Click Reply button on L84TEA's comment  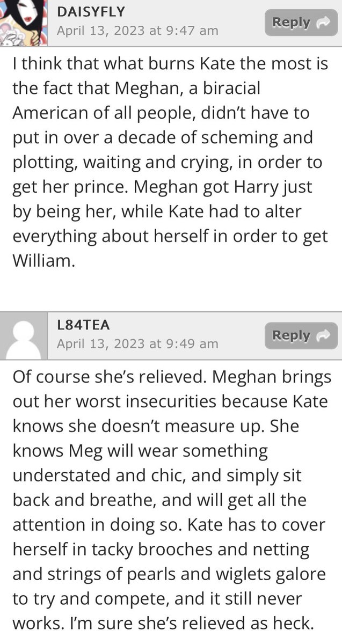pos(301,336)
